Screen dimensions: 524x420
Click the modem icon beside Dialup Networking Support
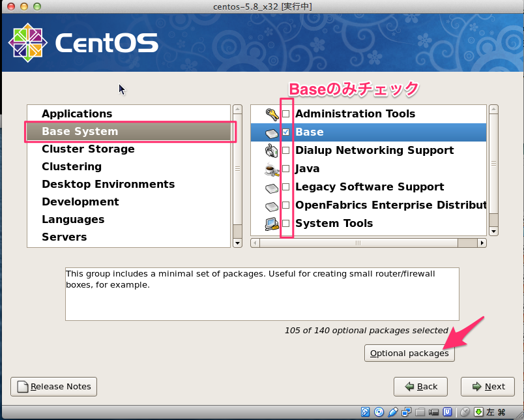click(272, 151)
